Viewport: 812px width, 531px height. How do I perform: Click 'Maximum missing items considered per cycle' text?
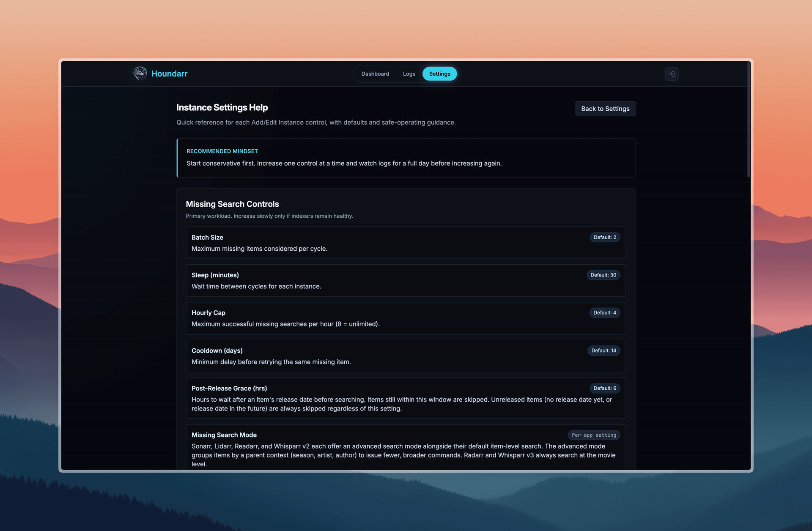tap(259, 249)
